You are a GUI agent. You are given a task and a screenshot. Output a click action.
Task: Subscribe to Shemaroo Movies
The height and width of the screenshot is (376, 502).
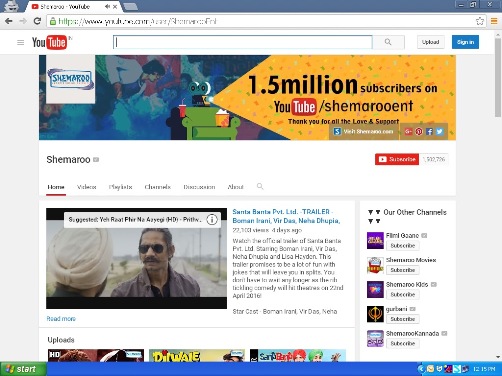tap(403, 270)
